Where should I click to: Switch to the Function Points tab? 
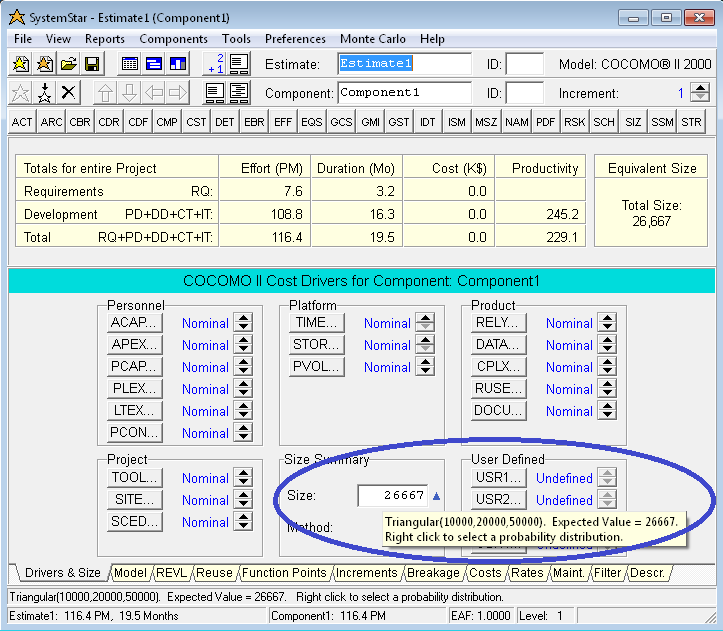click(x=284, y=573)
